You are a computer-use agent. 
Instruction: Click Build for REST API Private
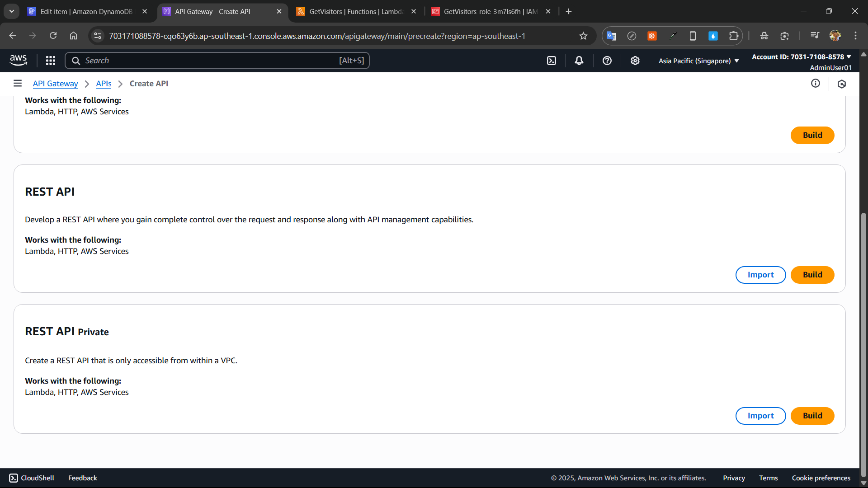812,416
